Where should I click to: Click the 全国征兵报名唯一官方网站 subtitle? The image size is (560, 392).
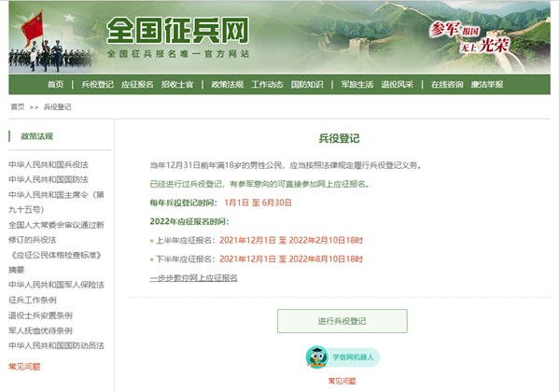click(x=178, y=54)
